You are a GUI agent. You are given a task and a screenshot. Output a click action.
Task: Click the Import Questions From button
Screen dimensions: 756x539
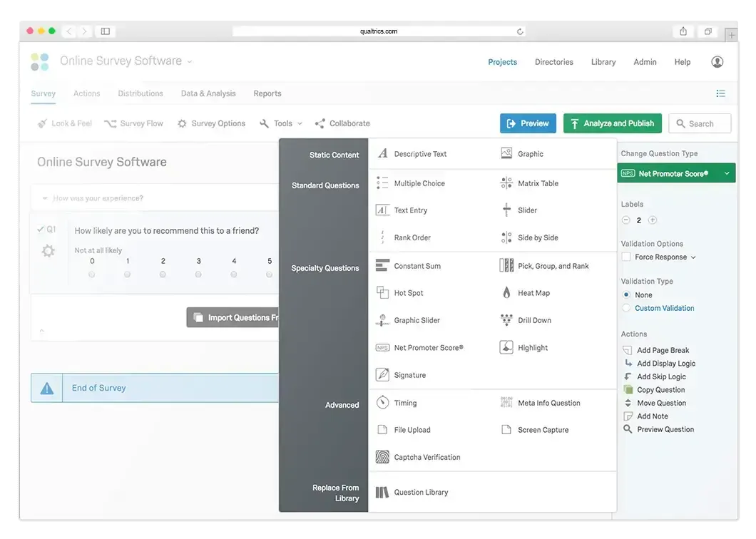click(233, 317)
